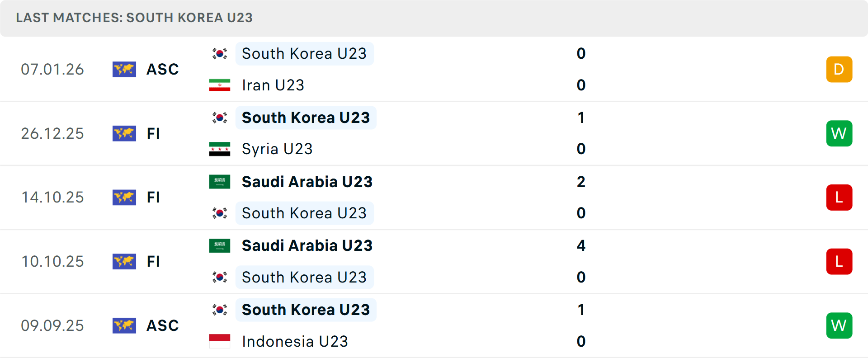Image resolution: width=868 pixels, height=358 pixels.
Task: Open Indonesia U23 team link
Action: pyautogui.click(x=294, y=341)
